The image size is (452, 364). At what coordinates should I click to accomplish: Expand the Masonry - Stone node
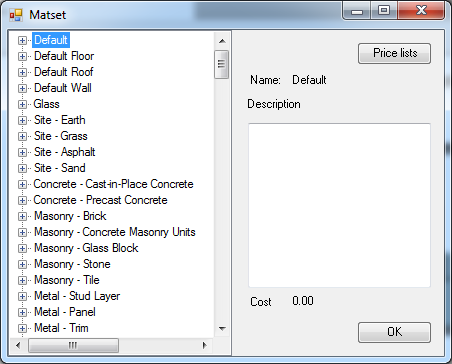click(x=22, y=264)
